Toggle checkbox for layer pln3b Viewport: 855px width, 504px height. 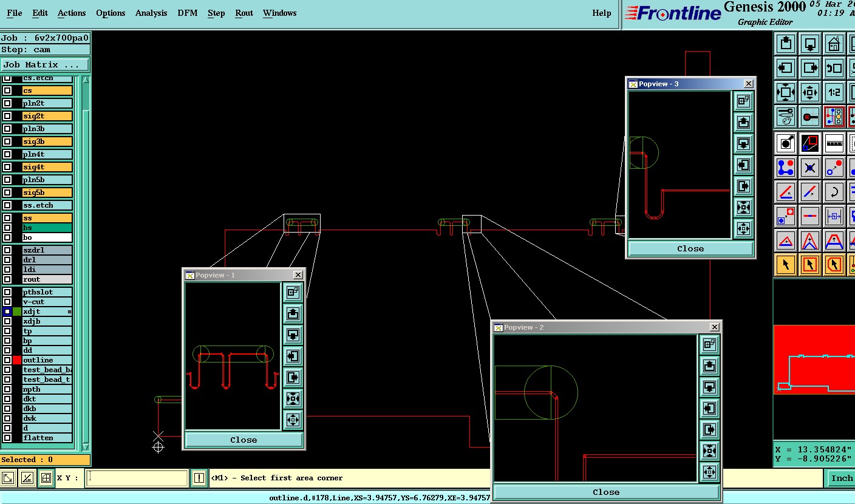(x=7, y=129)
